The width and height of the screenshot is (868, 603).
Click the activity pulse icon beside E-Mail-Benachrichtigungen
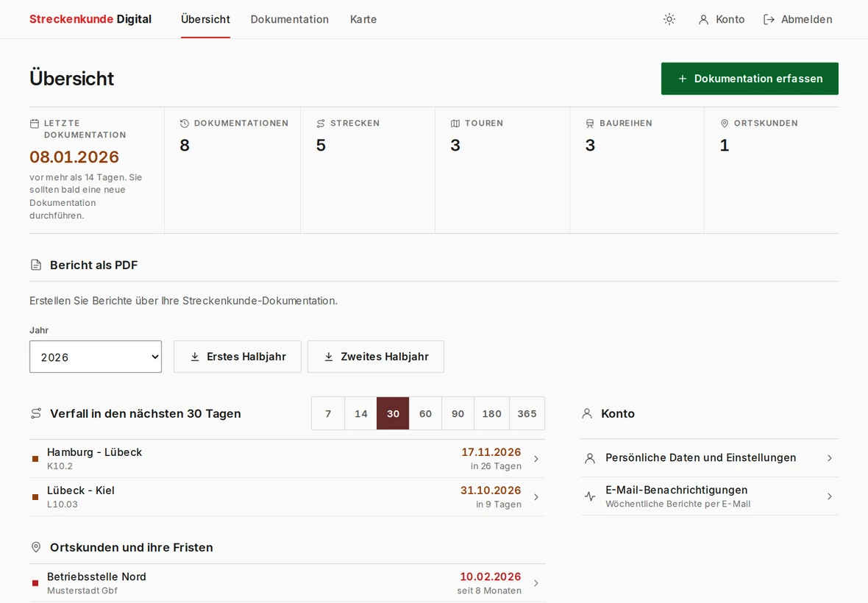(x=590, y=496)
